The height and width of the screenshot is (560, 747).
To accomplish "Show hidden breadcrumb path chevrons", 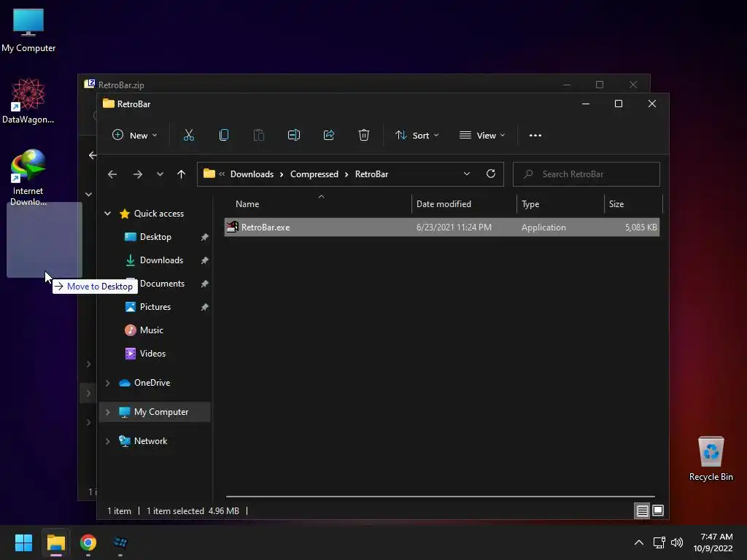I will point(222,174).
